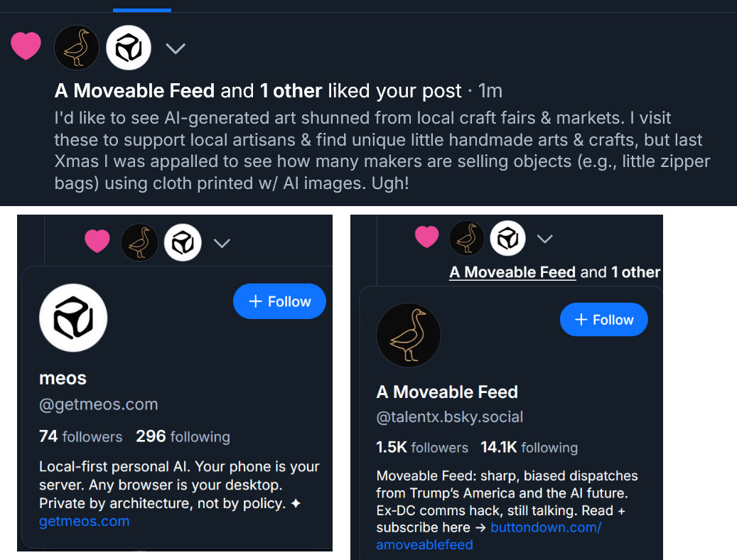Click "A Moveable Feed" name in top notification

[134, 91]
